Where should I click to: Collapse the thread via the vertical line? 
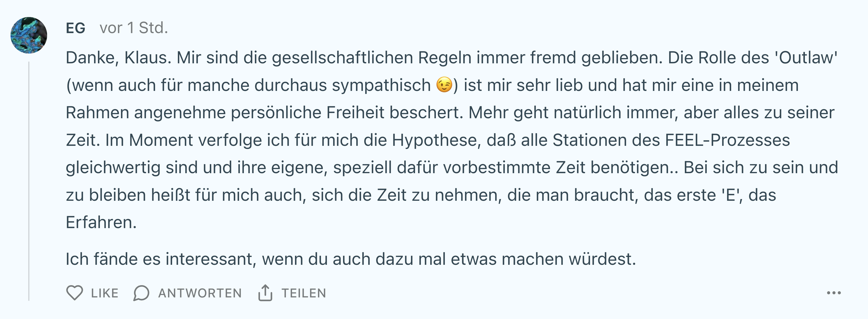(29, 181)
